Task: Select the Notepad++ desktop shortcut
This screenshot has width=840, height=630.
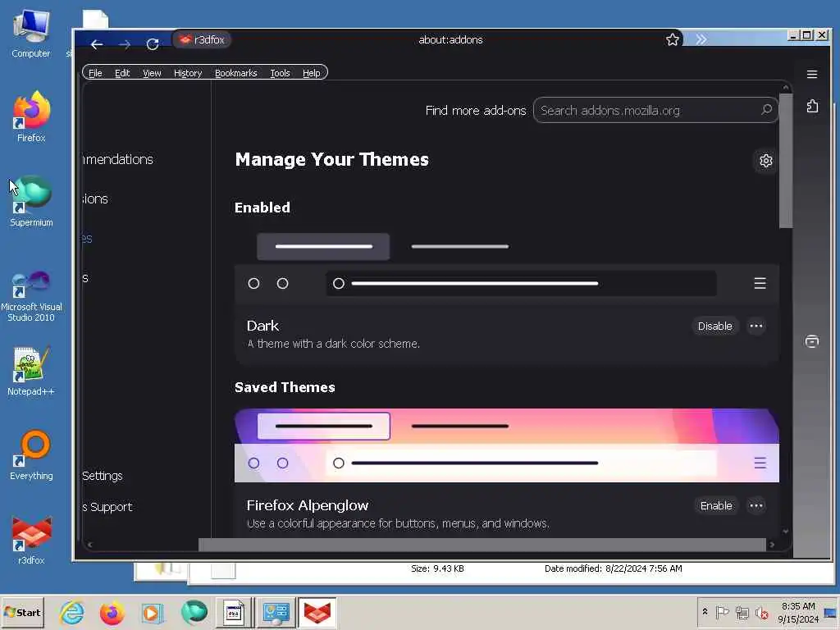Action: tap(31, 371)
